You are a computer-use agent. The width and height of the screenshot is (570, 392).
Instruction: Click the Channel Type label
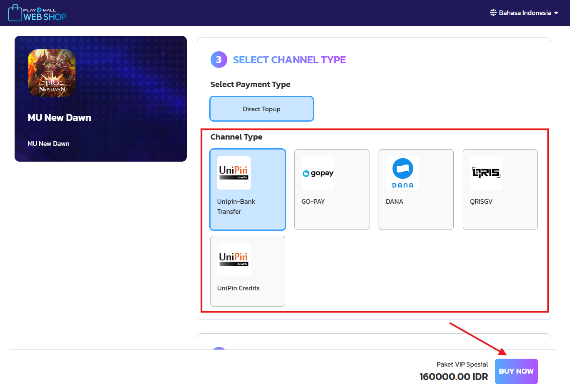tap(236, 137)
